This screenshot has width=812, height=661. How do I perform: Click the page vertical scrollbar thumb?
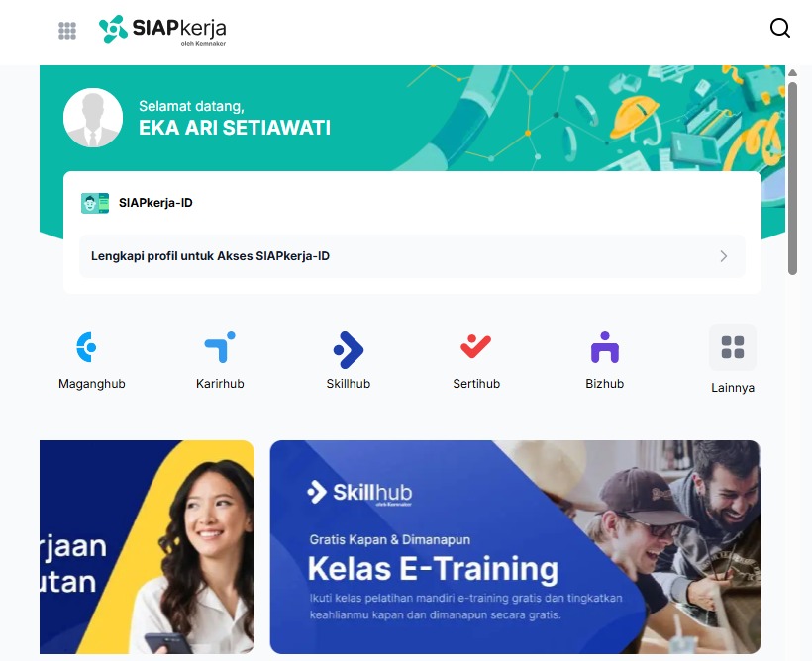tap(792, 178)
